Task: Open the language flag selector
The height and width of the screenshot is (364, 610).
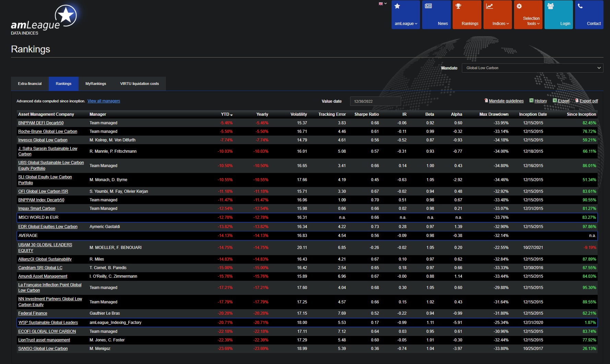Action: [383, 4]
